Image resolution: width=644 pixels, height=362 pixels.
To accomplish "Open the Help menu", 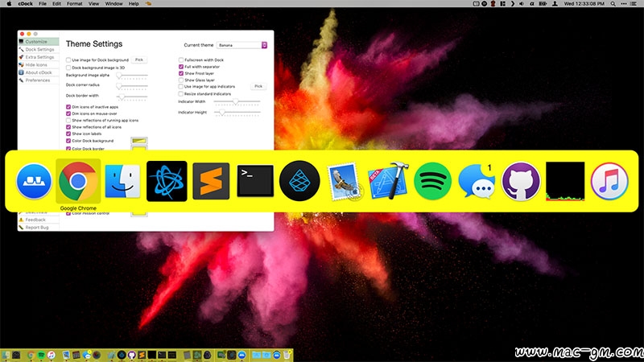I will coord(134,4).
